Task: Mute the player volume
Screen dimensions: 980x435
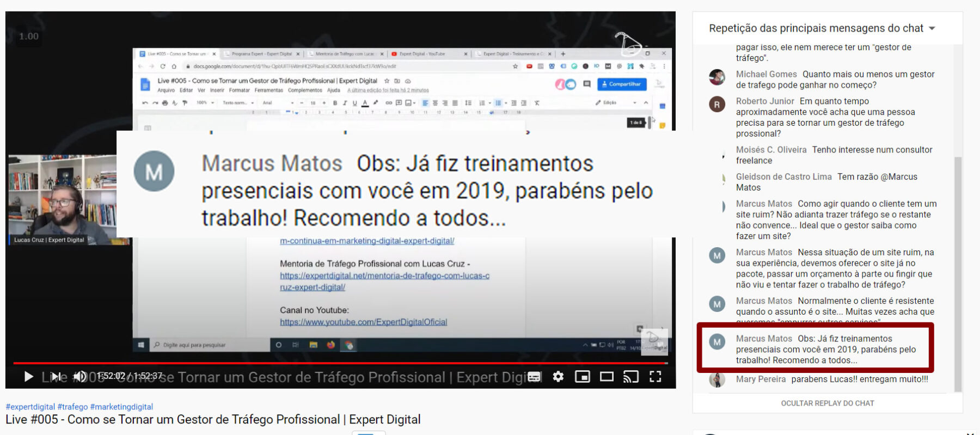Action: (80, 376)
